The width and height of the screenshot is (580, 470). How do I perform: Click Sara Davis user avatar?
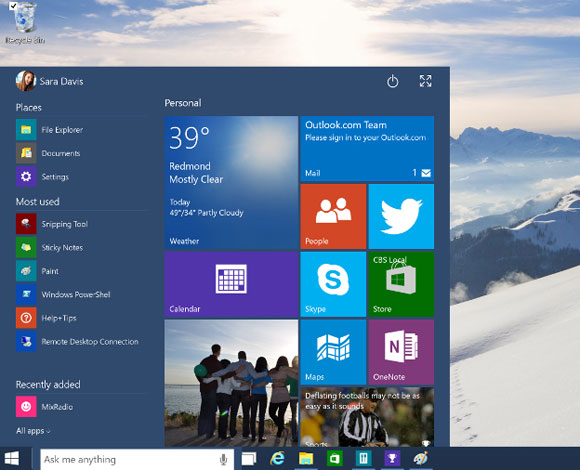[26, 81]
